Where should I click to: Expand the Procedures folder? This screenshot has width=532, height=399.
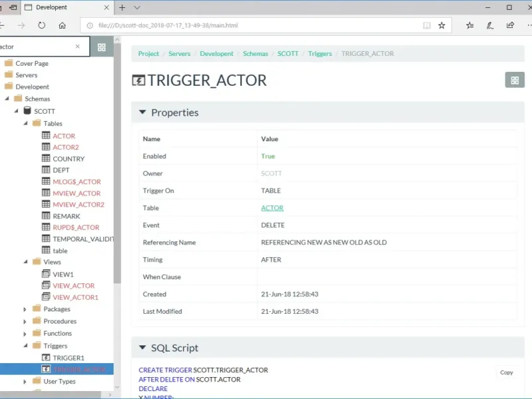click(25, 321)
